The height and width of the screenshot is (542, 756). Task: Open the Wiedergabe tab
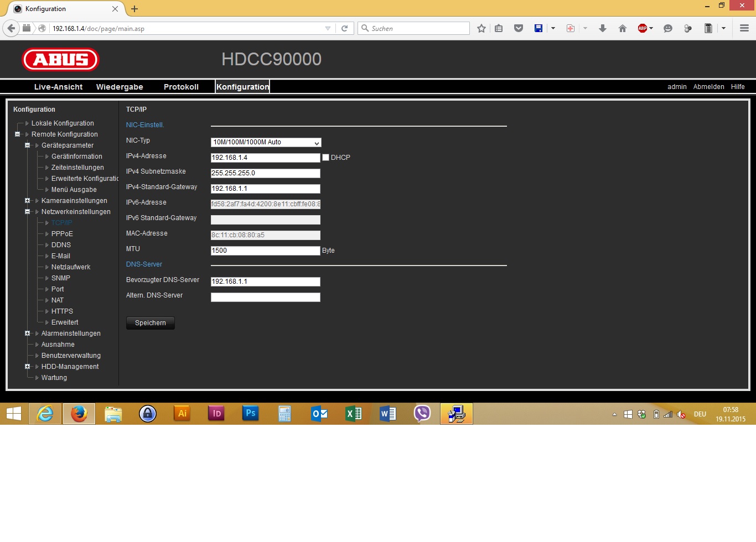tap(120, 87)
